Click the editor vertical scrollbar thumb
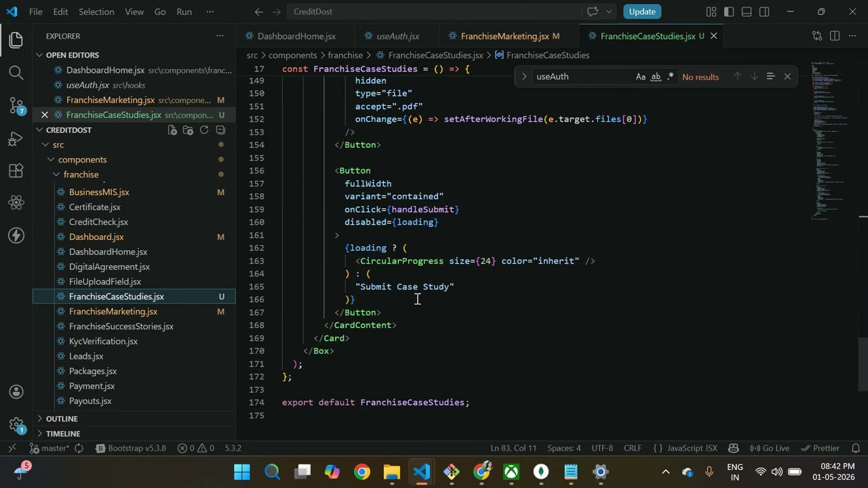Screen dimensions: 868x488 pos(863,363)
